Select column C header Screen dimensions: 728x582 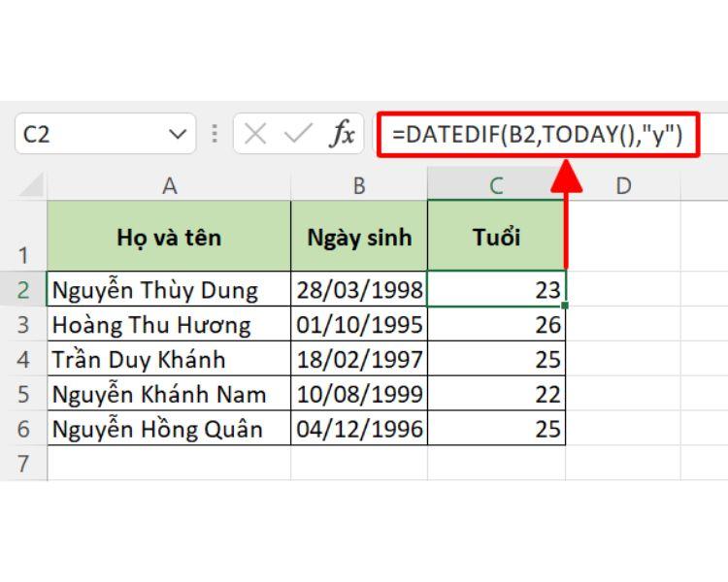pos(496,185)
